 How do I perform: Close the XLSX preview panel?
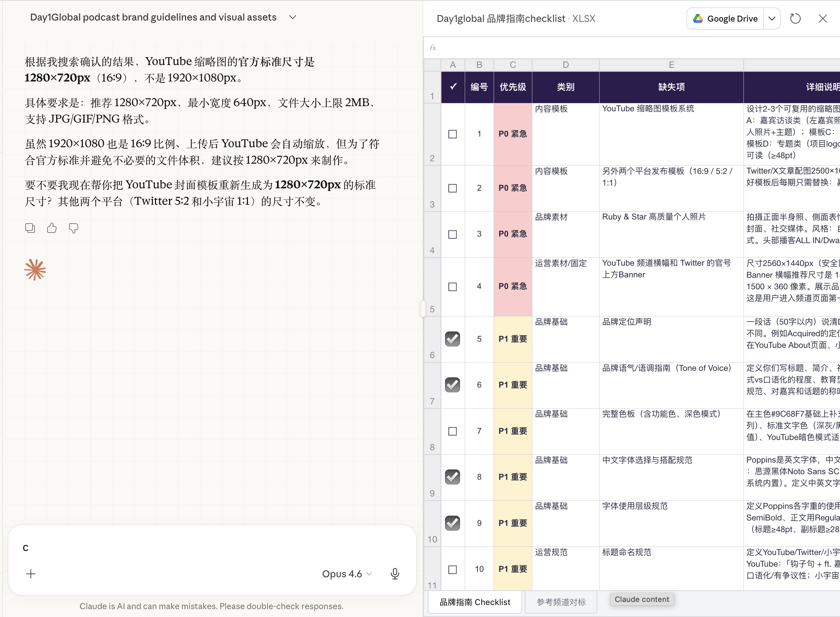(x=823, y=19)
